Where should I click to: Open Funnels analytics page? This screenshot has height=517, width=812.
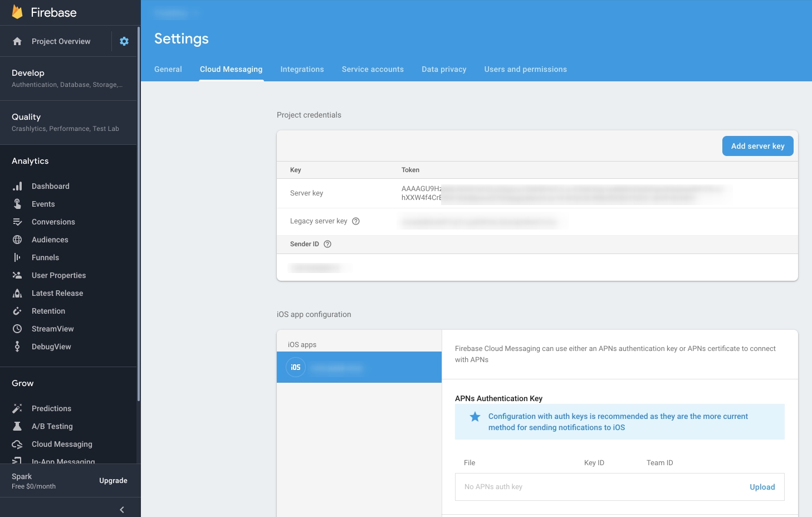[45, 257]
